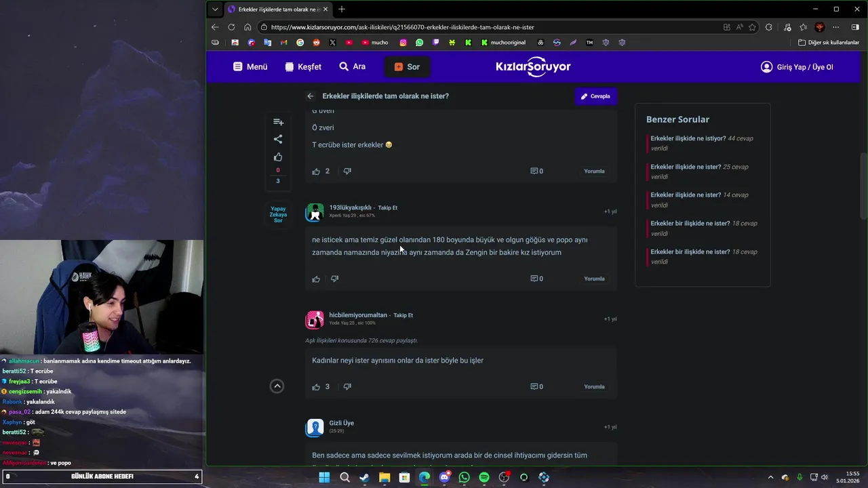Open Giriş Yap / Üye Ol
This screenshot has height=488, width=868.
(x=797, y=67)
